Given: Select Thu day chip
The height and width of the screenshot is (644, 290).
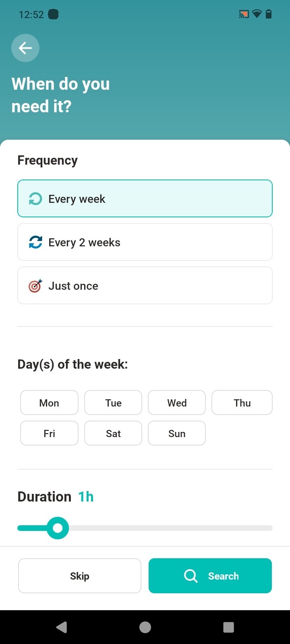Looking at the screenshot, I should coord(242,403).
